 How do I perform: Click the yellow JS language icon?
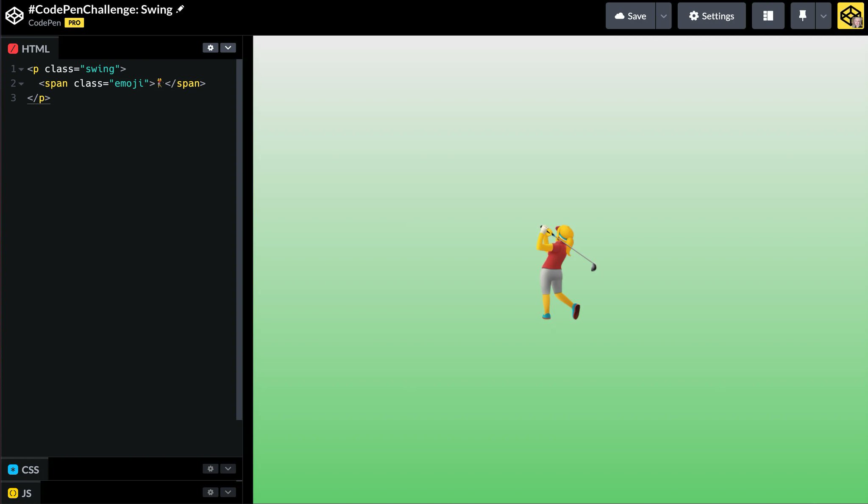[13, 493]
